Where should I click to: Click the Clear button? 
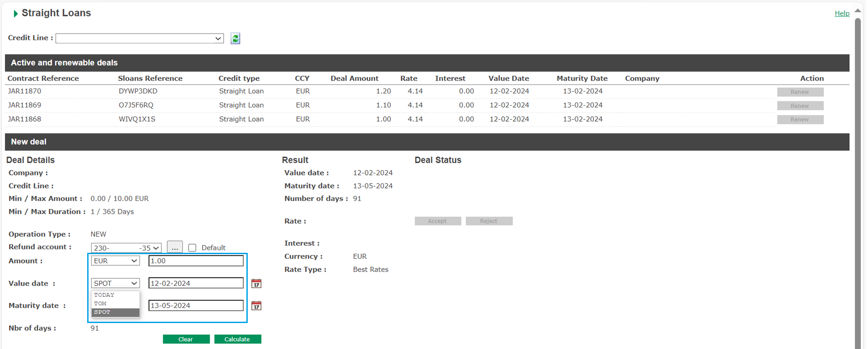click(186, 339)
